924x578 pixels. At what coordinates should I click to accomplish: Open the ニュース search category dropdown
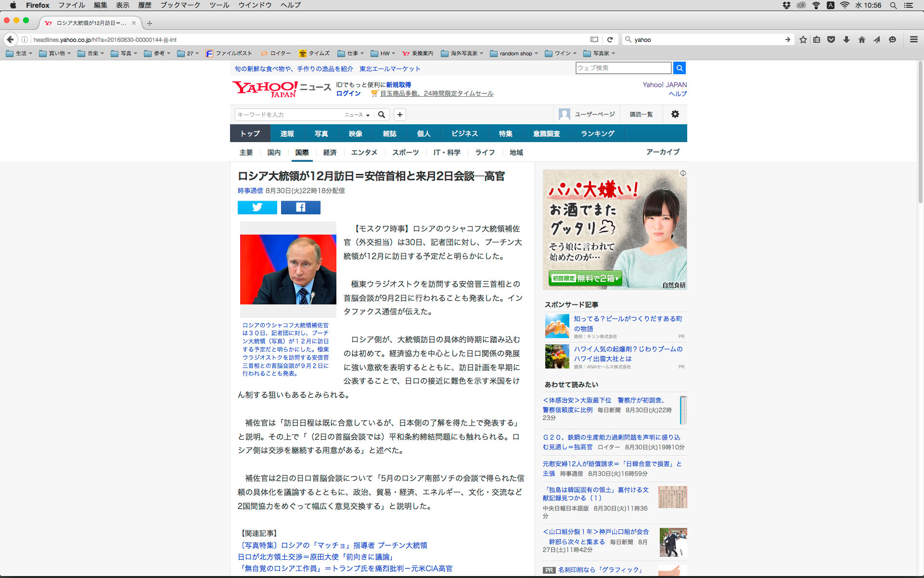(x=357, y=115)
